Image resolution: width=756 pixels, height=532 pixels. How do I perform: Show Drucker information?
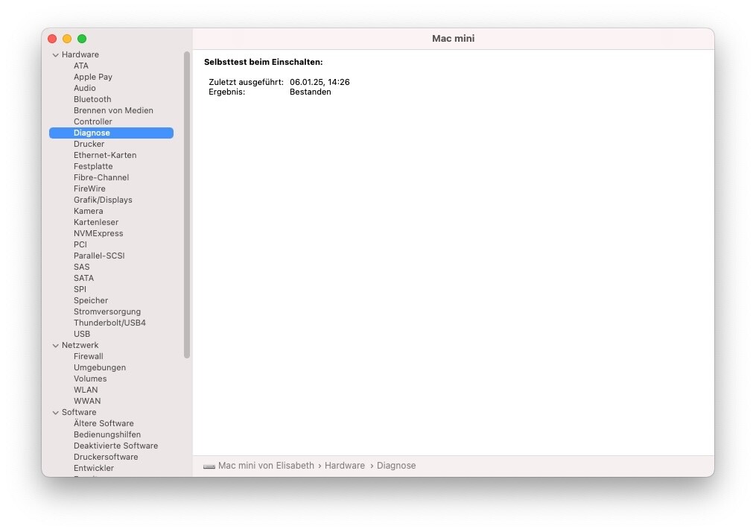(89, 144)
